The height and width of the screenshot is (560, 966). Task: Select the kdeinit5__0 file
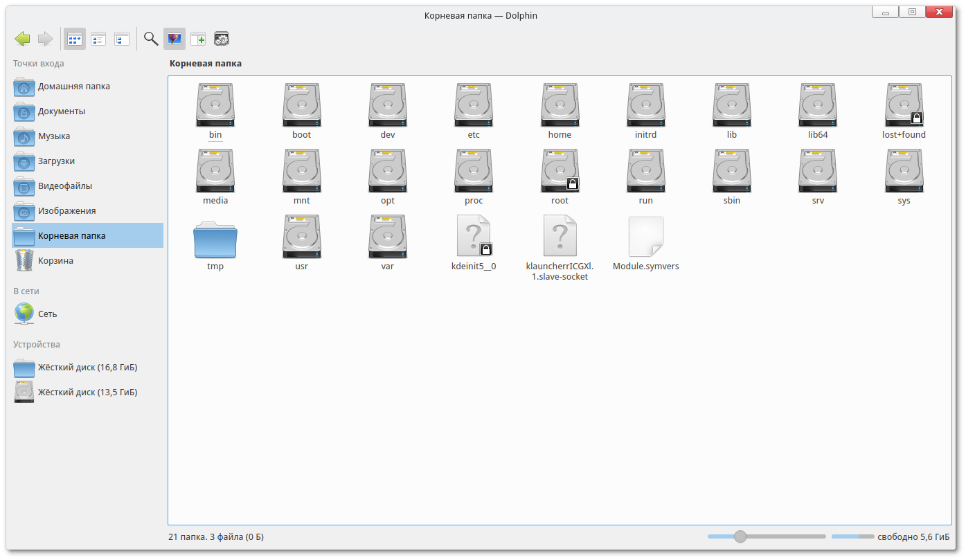click(474, 237)
